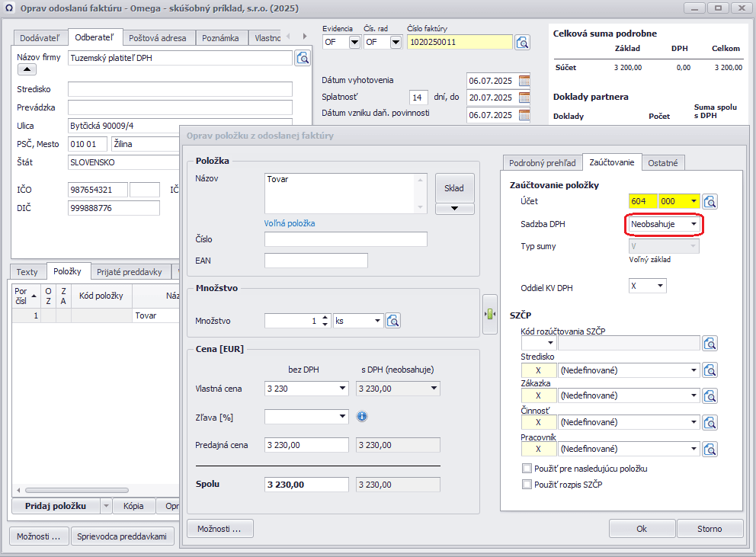Click the Ok button
Image resolution: width=756 pixels, height=557 pixels.
(x=641, y=528)
